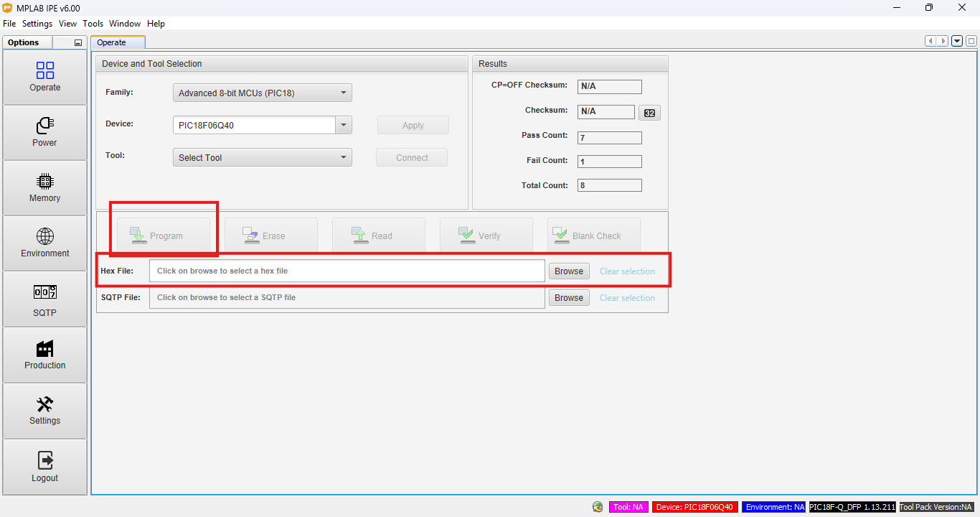Browse for a hex file
This screenshot has width=980, height=517.
pos(569,271)
